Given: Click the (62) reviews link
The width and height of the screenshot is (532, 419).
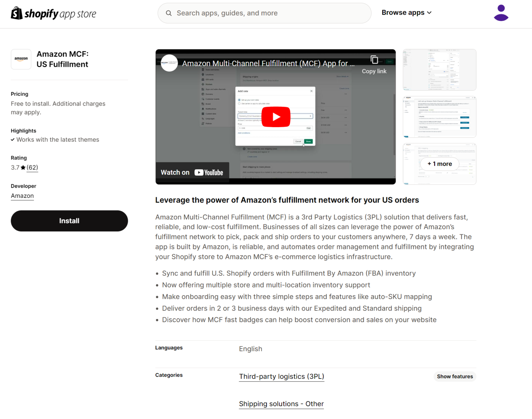Looking at the screenshot, I should coord(32,167).
